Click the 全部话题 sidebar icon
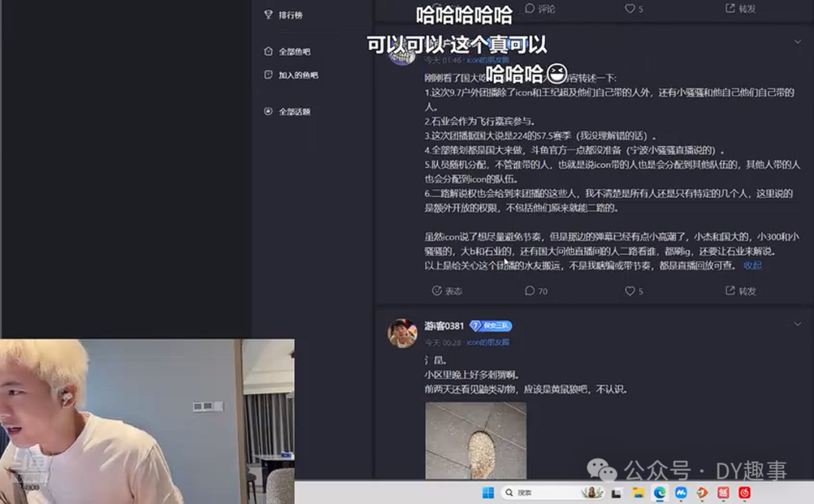The image size is (814, 504). click(268, 111)
